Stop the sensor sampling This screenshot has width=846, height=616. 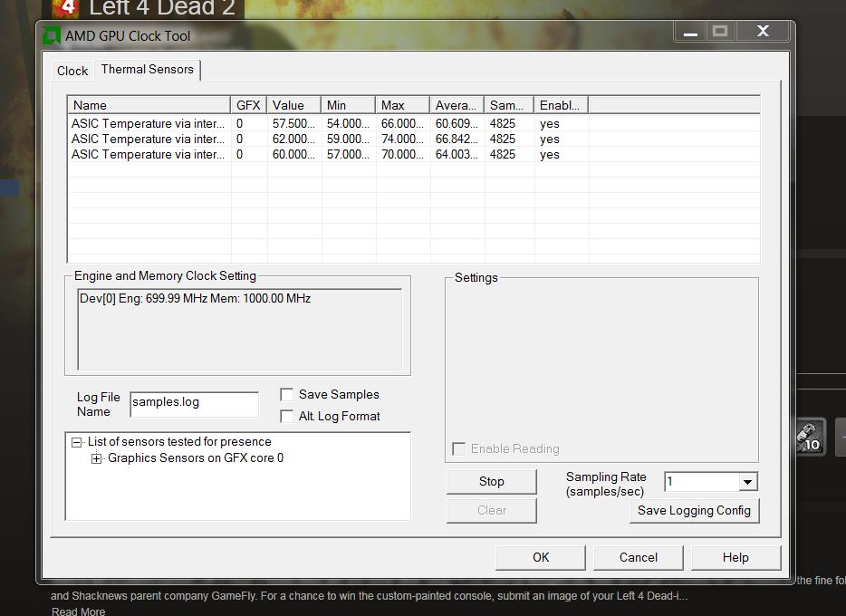pos(492,481)
